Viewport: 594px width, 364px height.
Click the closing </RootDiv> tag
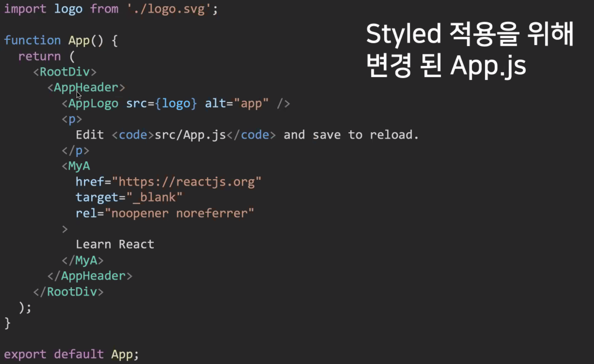coord(68,292)
